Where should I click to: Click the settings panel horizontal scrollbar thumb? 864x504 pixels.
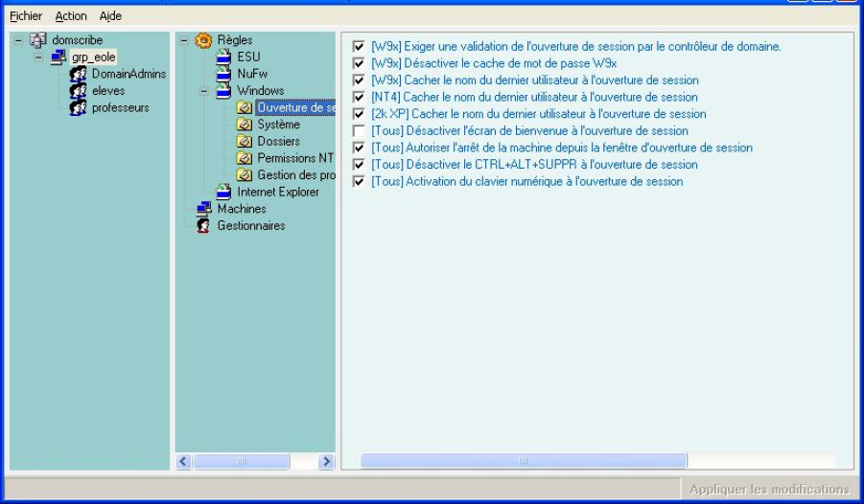click(x=524, y=461)
